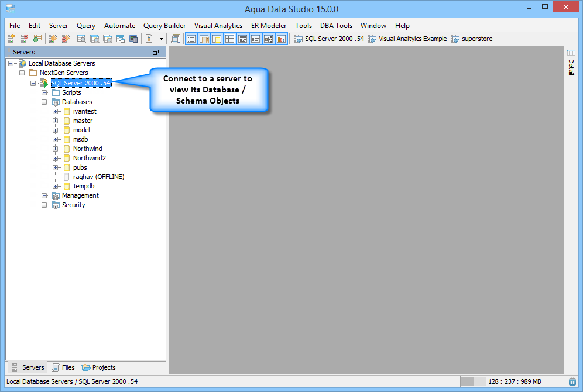Screen dimensions: 583x392
Task: Expand the Northwind database node
Action: [x=56, y=149]
